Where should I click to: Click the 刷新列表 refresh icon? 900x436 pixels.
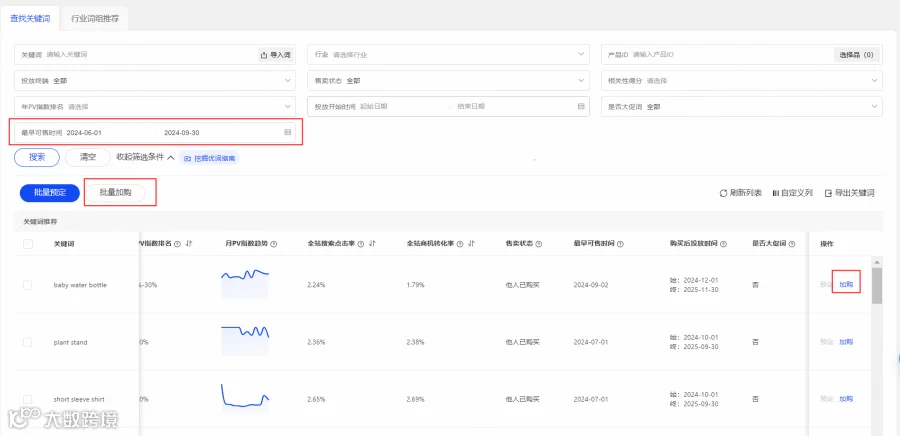pyautogui.click(x=723, y=193)
